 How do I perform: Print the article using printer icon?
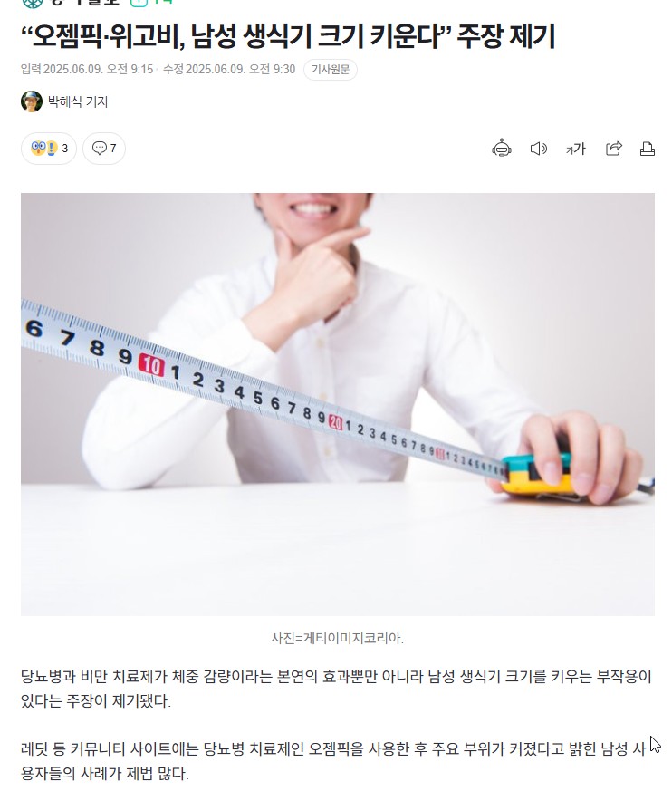coord(648,149)
